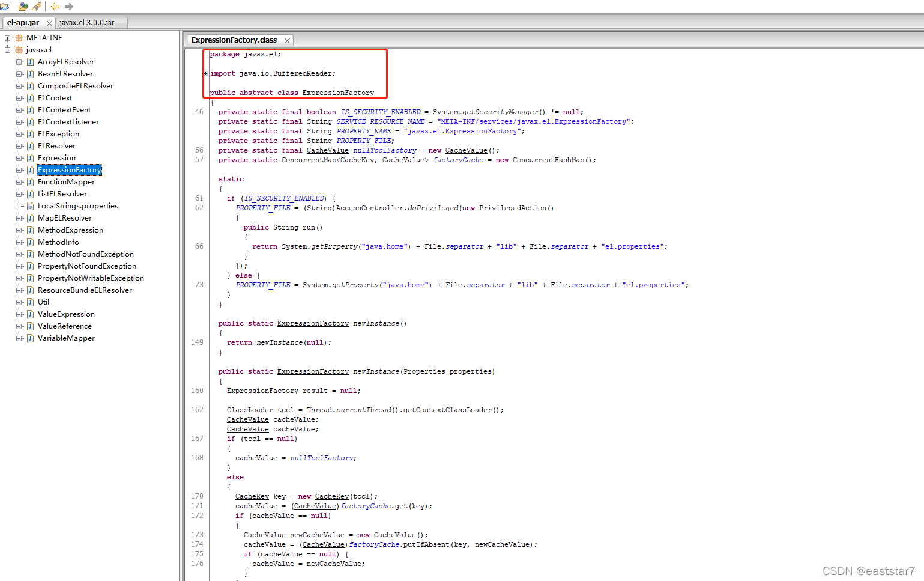This screenshot has width=924, height=581.
Task: Click the Util class file icon
Action: (x=30, y=302)
